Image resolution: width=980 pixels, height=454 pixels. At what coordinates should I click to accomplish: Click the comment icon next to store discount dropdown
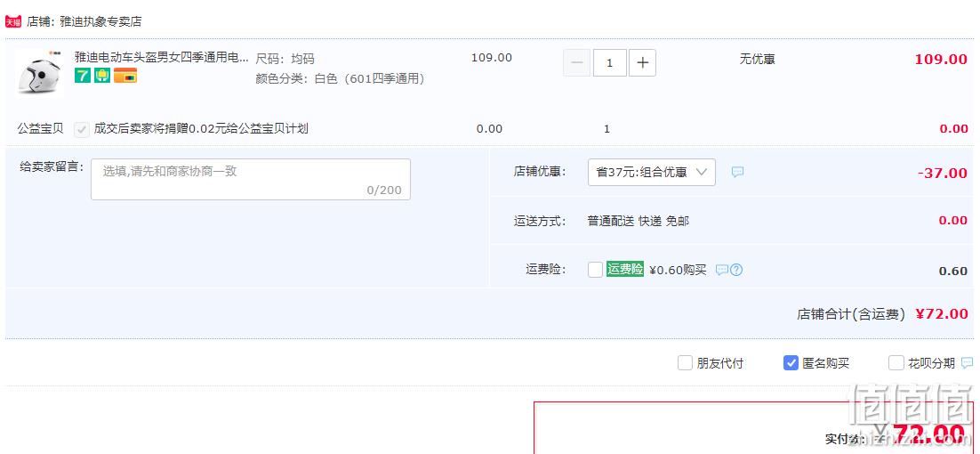[737, 172]
